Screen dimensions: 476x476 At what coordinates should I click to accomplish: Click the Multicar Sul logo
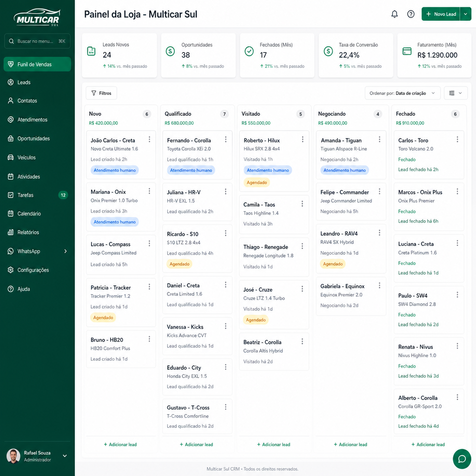[x=37, y=18]
